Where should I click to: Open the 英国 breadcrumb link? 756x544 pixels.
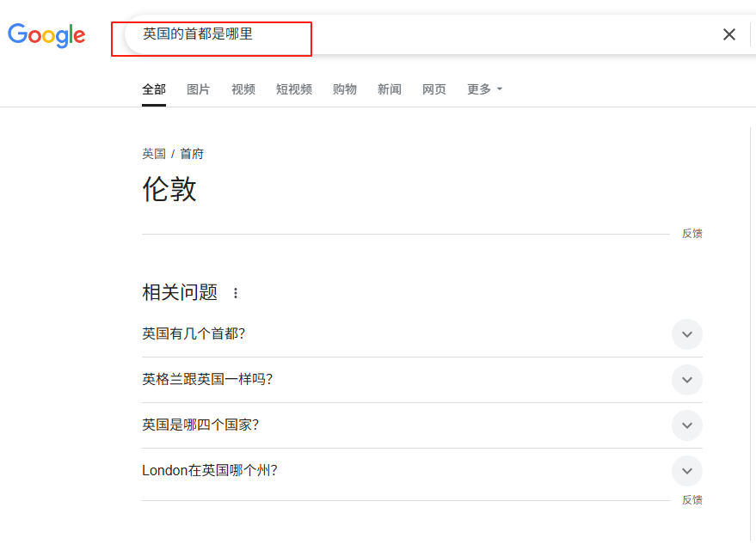click(x=154, y=153)
